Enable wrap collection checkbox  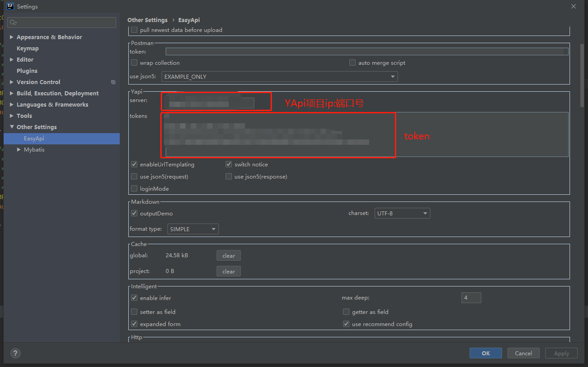click(x=134, y=63)
